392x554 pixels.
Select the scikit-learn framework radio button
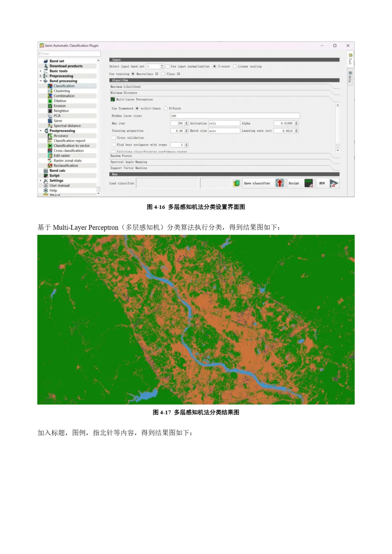coord(137,108)
